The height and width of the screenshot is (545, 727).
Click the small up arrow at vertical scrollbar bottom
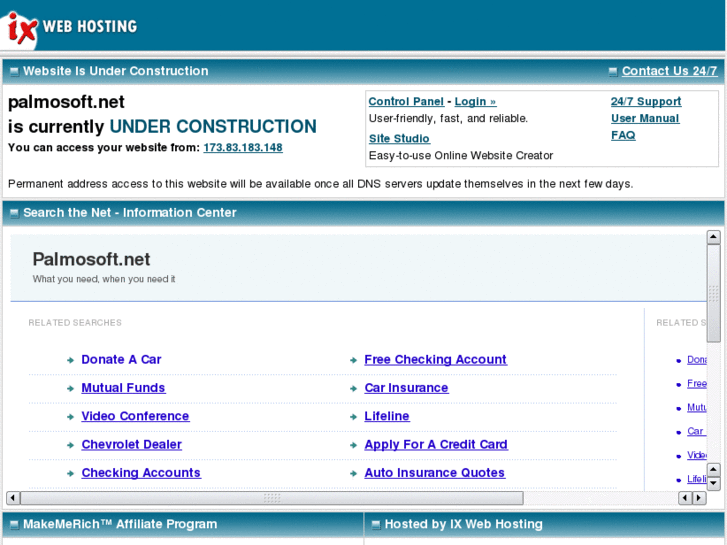pyautogui.click(x=713, y=470)
